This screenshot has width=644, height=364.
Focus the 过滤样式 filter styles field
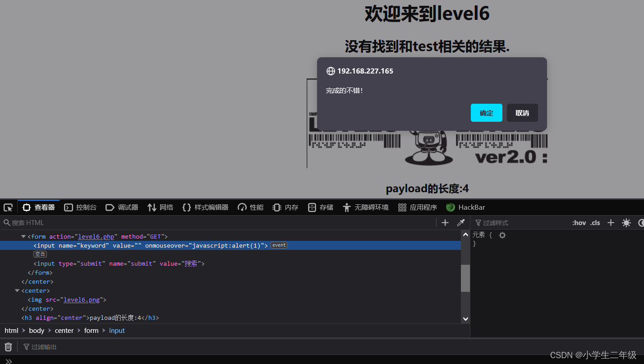[x=521, y=223]
